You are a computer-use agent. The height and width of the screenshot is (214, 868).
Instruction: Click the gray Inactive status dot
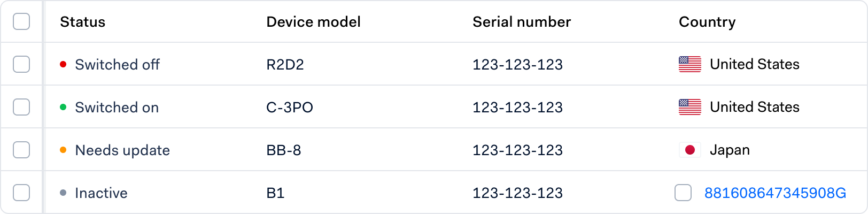point(63,193)
